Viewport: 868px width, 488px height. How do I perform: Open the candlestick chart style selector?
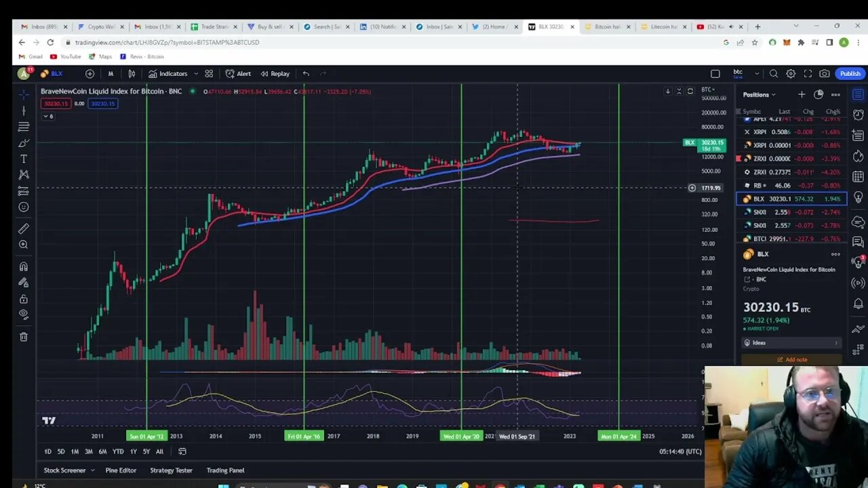tap(132, 74)
